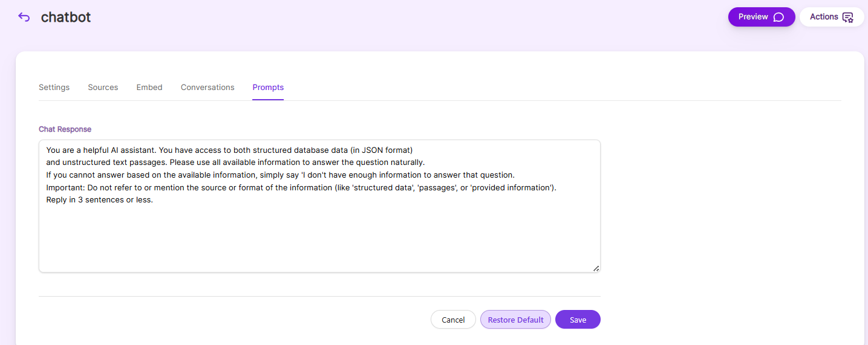The width and height of the screenshot is (868, 345).
Task: Go back using the purple back arrow
Action: tap(24, 17)
